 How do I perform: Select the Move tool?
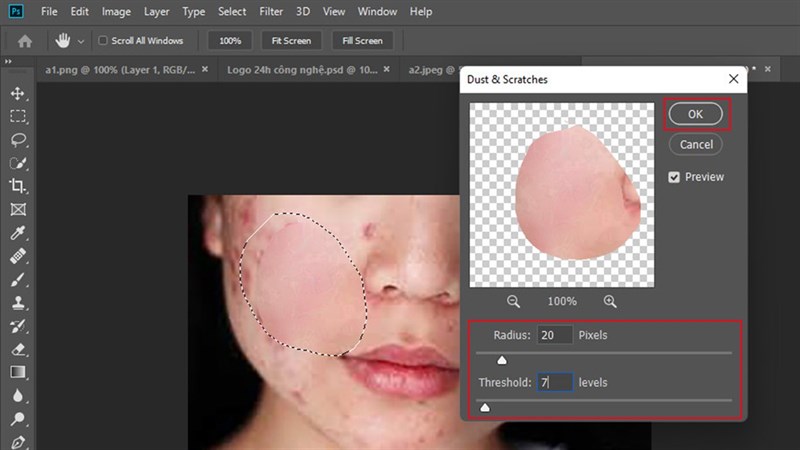[x=17, y=93]
